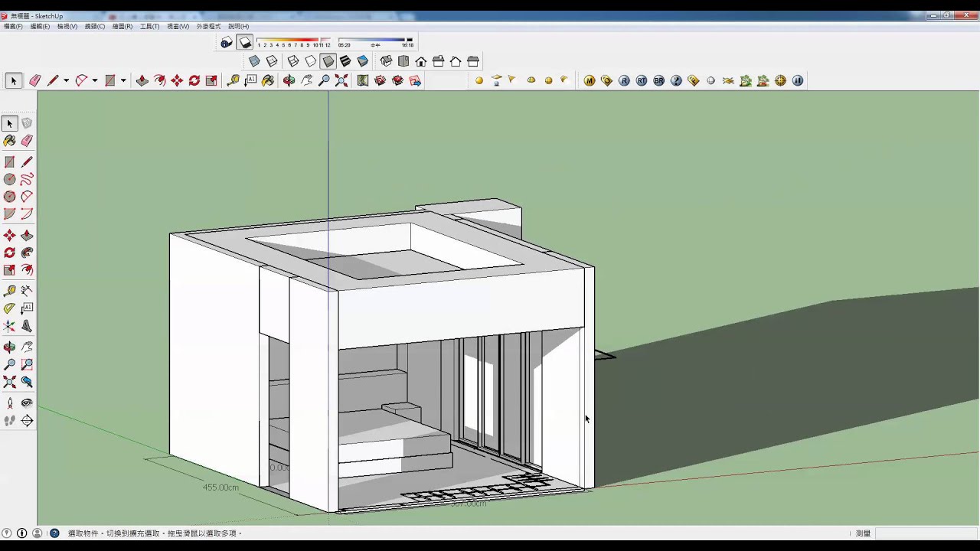The width and height of the screenshot is (980, 551).
Task: Open the 視窗(W) Window menu
Action: point(178,26)
